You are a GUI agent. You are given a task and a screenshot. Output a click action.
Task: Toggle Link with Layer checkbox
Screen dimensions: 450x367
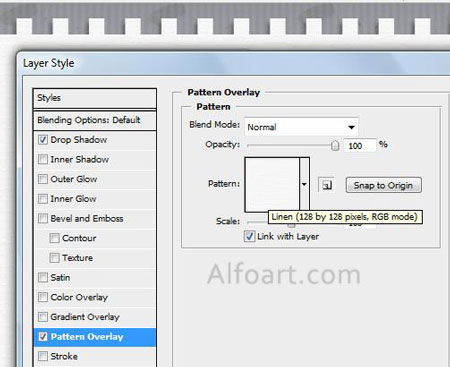[250, 236]
